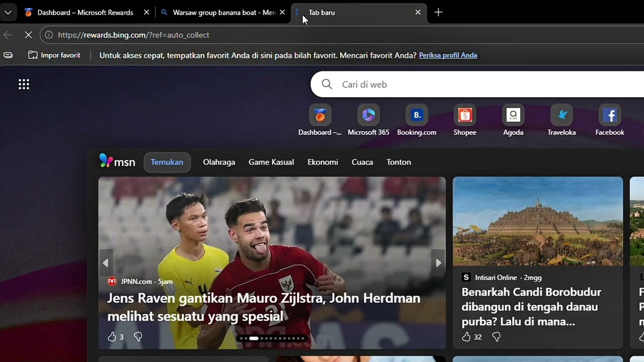Close the Tab baru tab
The height and width of the screenshot is (362, 644).
coord(418,13)
